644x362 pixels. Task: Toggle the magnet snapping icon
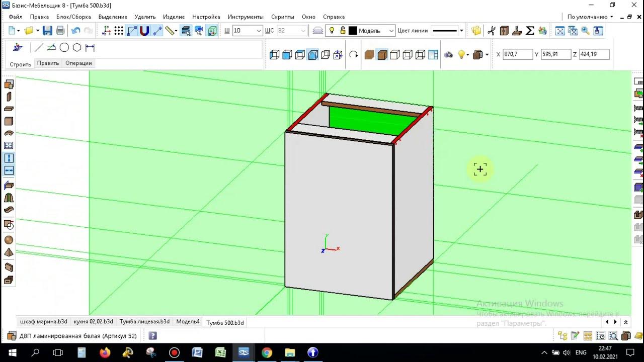(144, 31)
